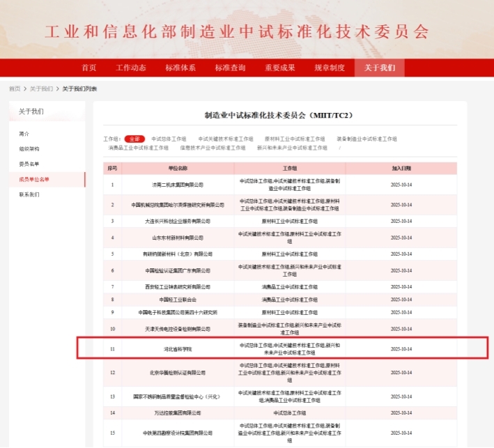This screenshot has width=494, height=448.
Task: Click the 关于我们 breadcrumb link
Action: click(x=41, y=88)
